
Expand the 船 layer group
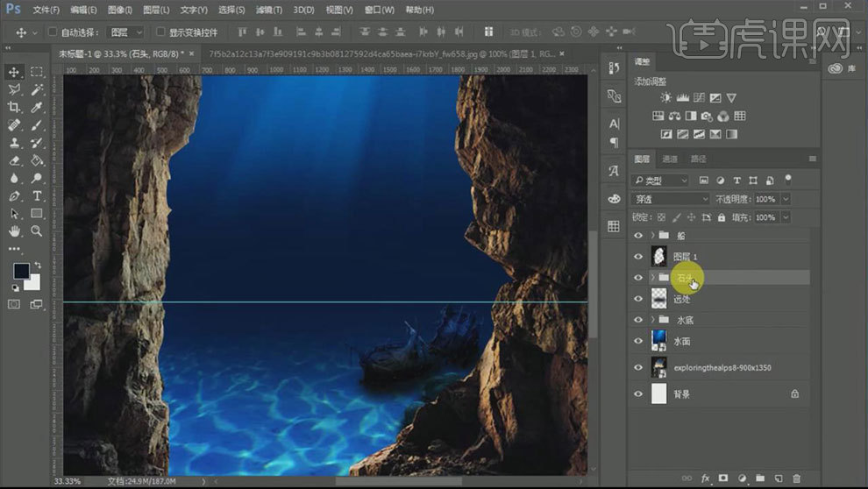click(x=652, y=236)
